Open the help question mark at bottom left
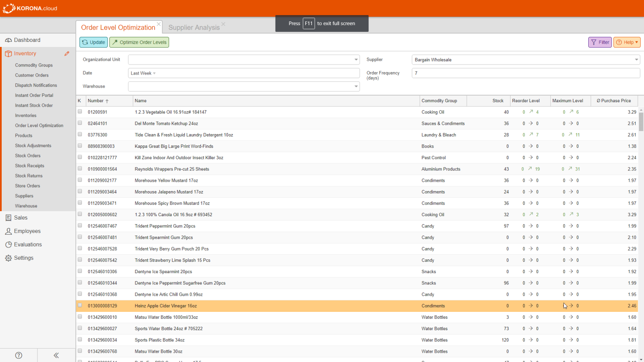 tap(18, 355)
